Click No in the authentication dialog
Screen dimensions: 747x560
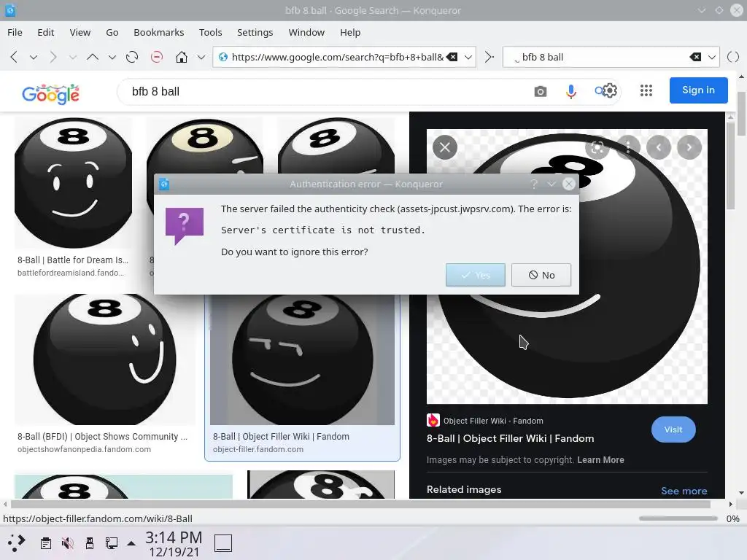pos(541,275)
